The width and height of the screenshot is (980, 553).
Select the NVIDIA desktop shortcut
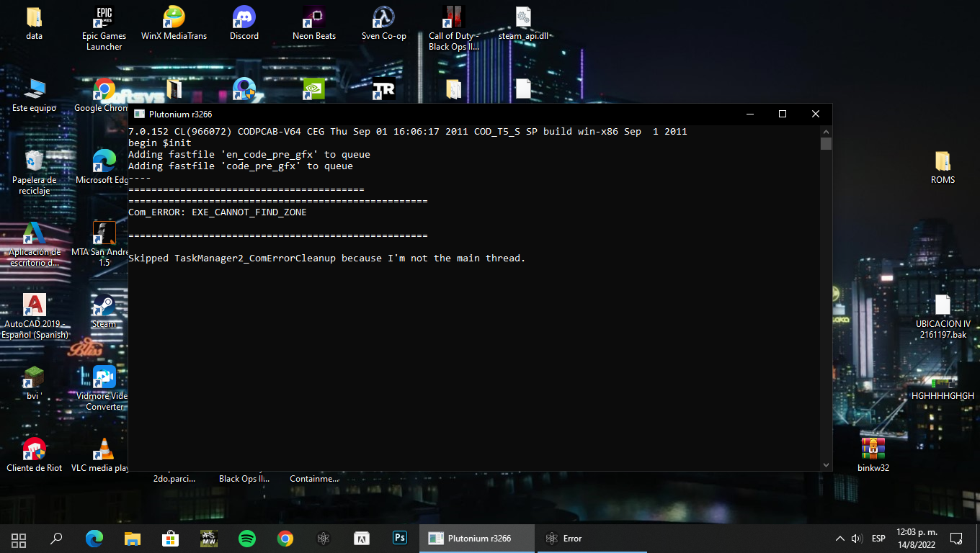coord(314,89)
